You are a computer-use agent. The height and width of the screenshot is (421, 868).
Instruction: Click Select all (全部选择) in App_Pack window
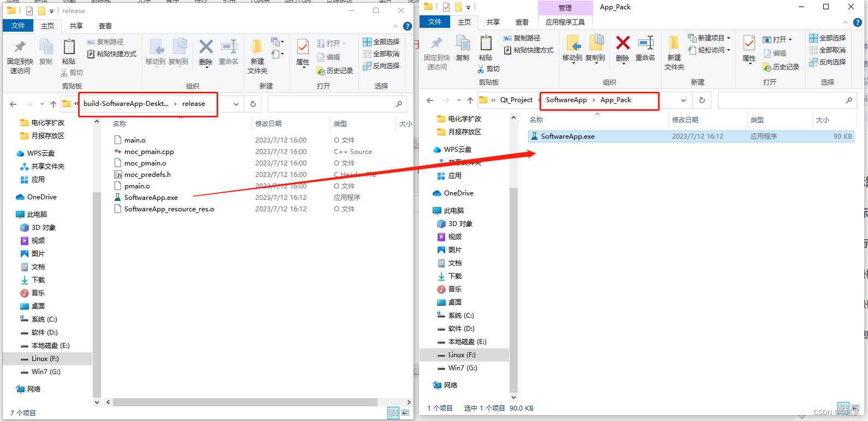(827, 38)
